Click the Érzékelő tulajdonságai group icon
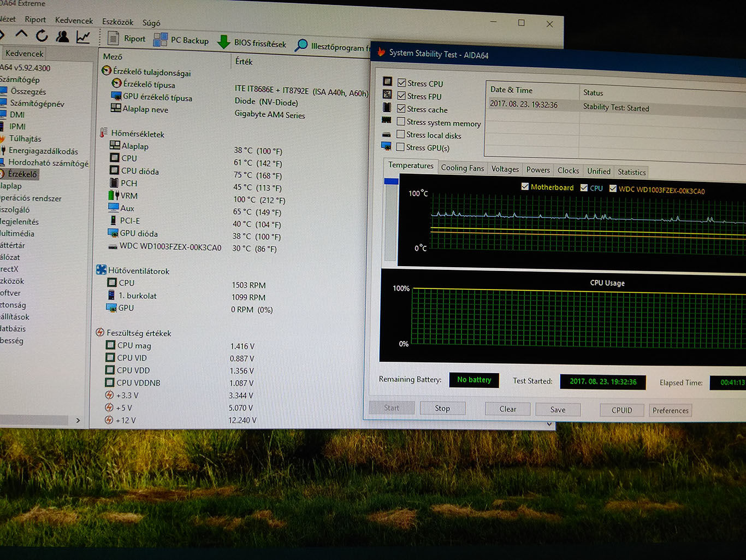 (107, 70)
